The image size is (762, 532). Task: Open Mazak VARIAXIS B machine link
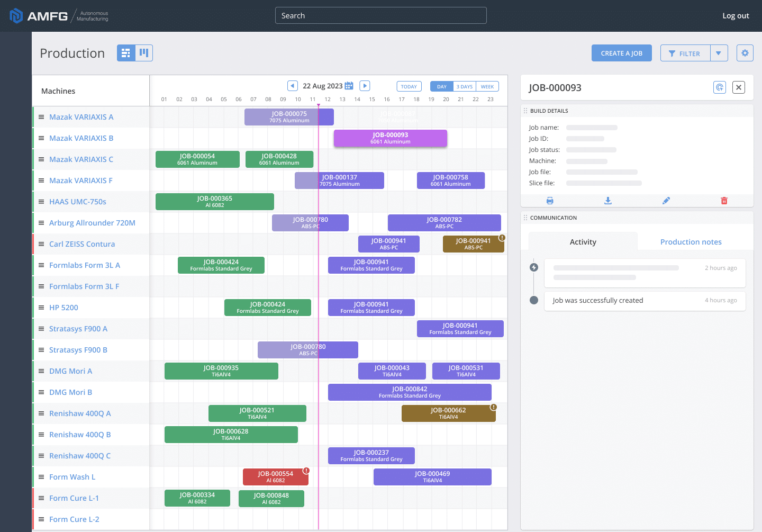pos(81,138)
